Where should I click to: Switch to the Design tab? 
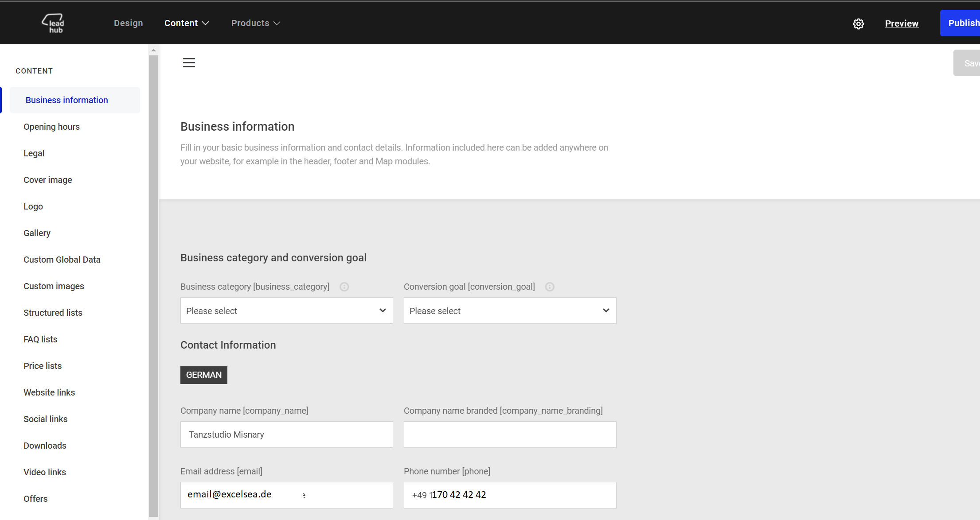[128, 23]
